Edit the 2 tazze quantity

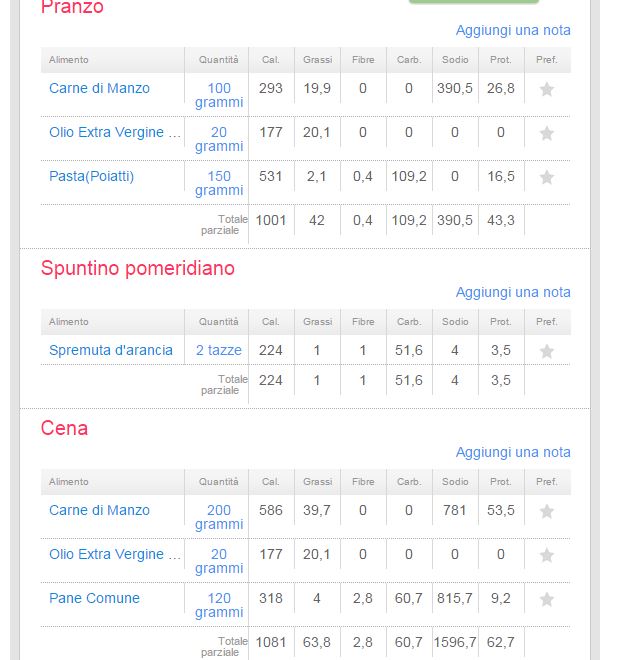[219, 350]
